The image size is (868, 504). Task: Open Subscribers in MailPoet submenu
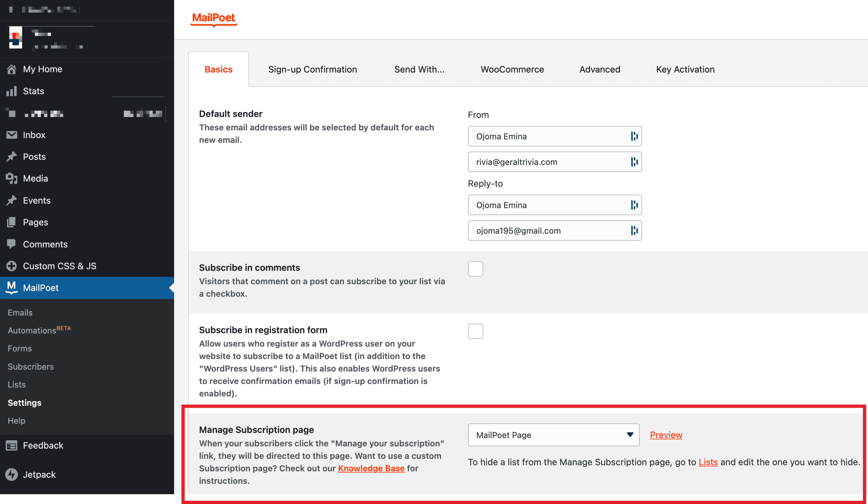(x=31, y=366)
